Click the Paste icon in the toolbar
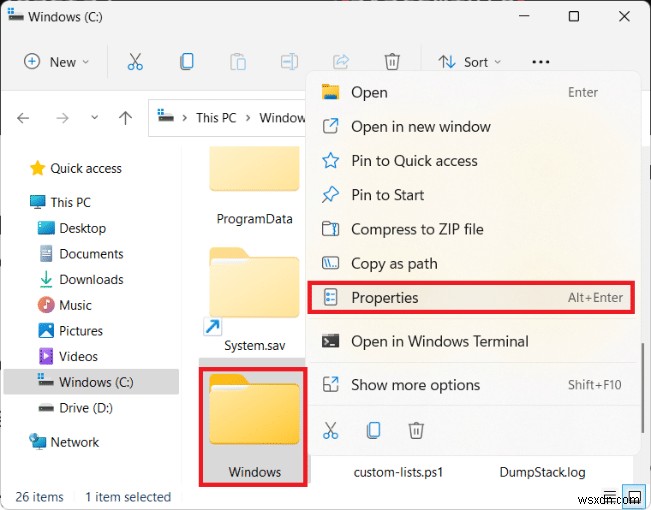651x510 pixels. (x=238, y=61)
